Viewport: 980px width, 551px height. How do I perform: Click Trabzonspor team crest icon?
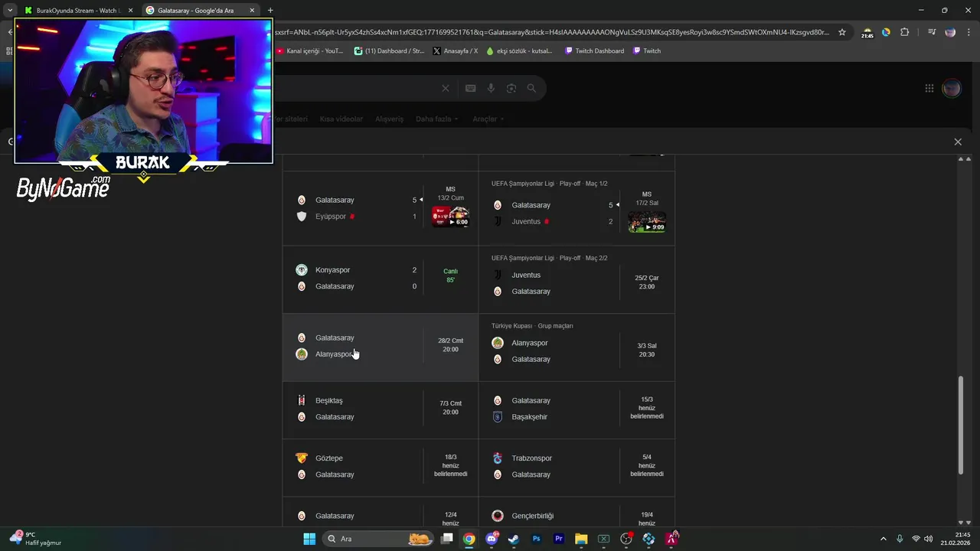coord(498,458)
